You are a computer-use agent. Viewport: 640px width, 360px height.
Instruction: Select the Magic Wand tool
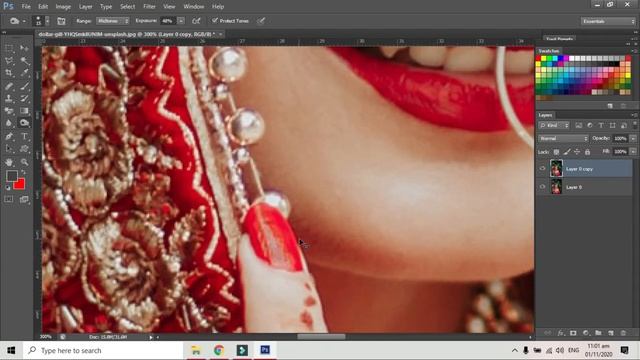(24, 61)
